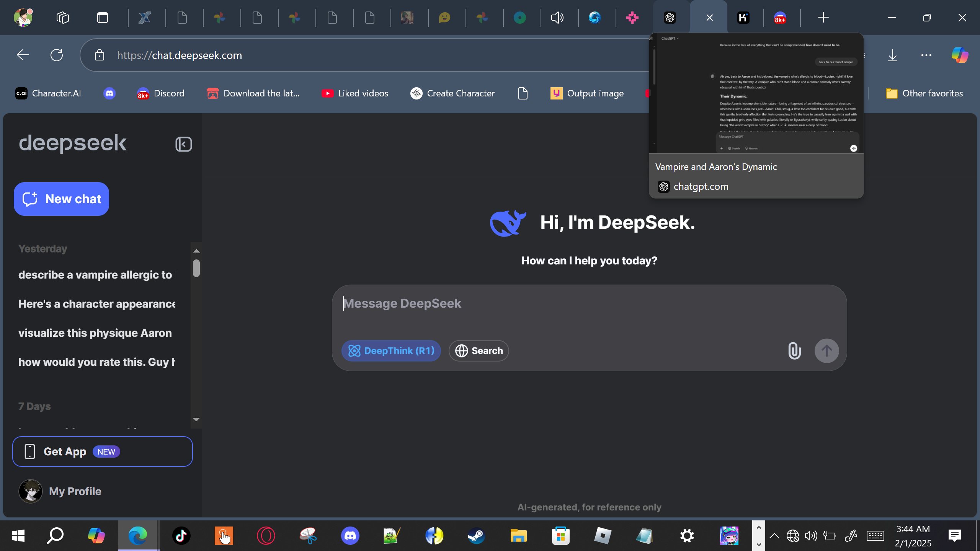Click the paperclip attach file icon

click(x=794, y=350)
